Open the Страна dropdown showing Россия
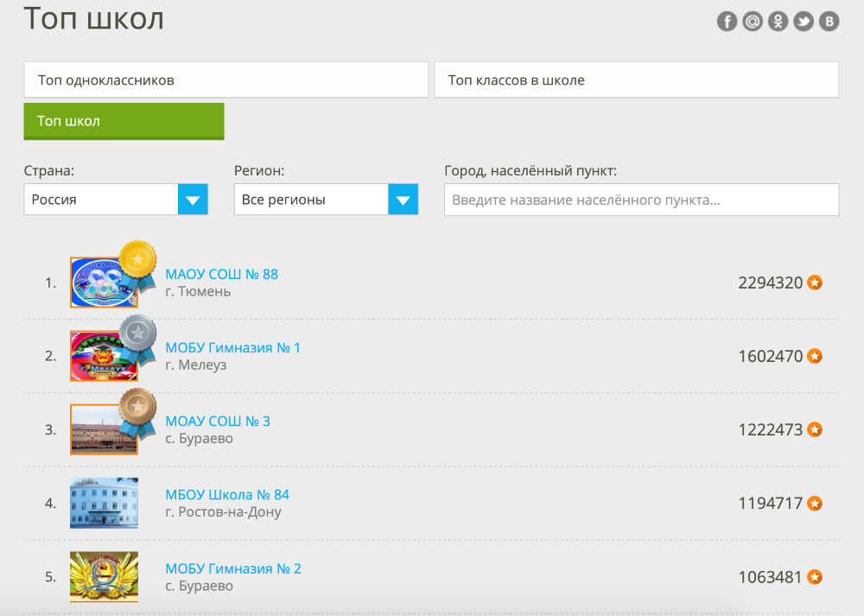The image size is (864, 616). 116,200
